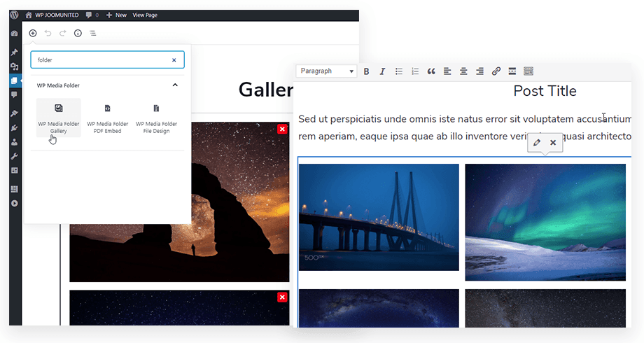Viewport: 644px width, 343px height.
Task: Click View Page in admin bar
Action: [x=145, y=15]
